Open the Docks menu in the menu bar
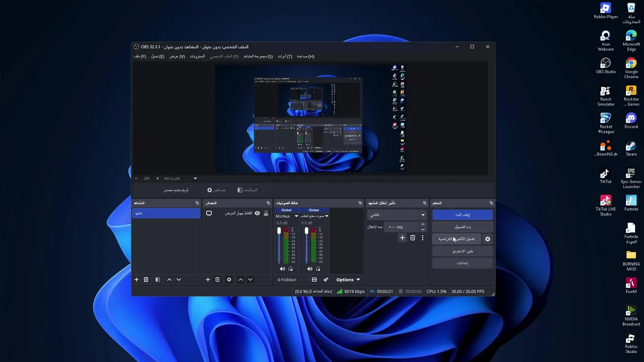 click(x=197, y=56)
